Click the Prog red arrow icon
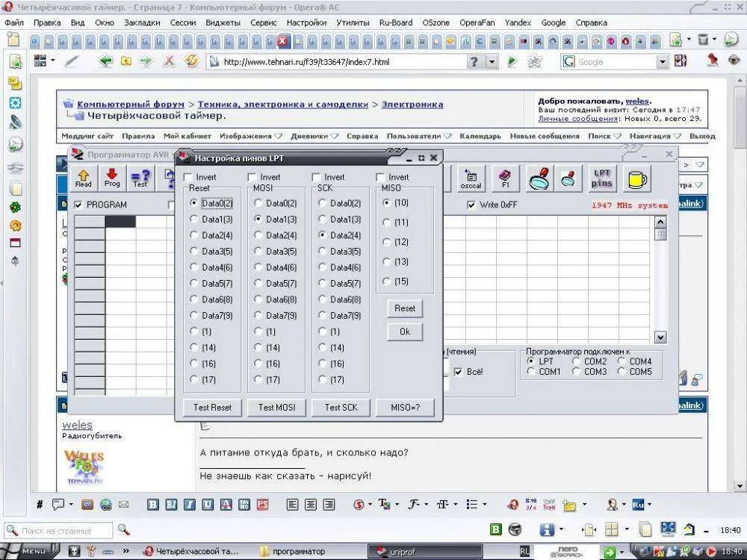The height and width of the screenshot is (560, 747). pyautogui.click(x=113, y=178)
